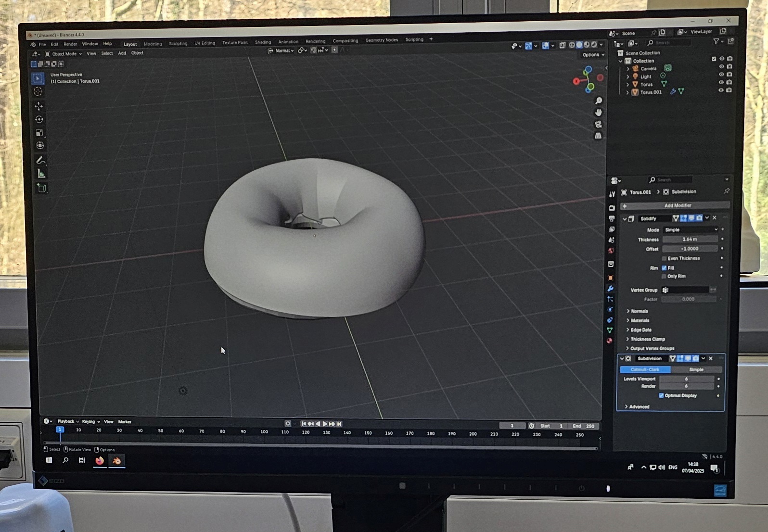Uncheck the Optimal Display checkbox

[x=661, y=395]
